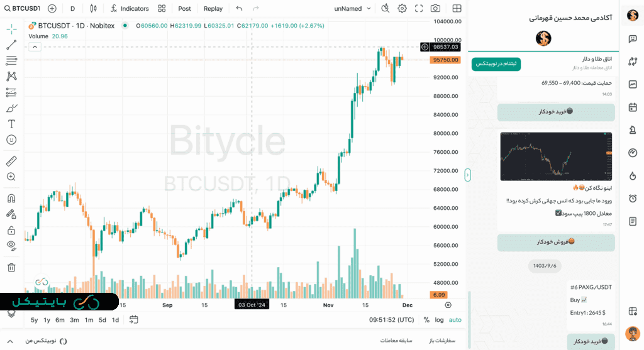Viewport: 644px width, 350px height.
Task: Select the trend line drawing tool
Action: [x=11, y=45]
